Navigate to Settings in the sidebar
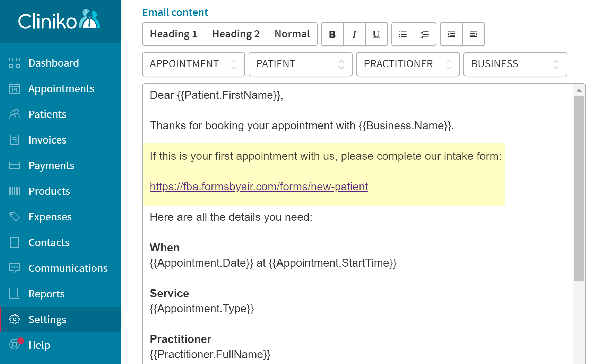The height and width of the screenshot is (364, 598). [47, 319]
